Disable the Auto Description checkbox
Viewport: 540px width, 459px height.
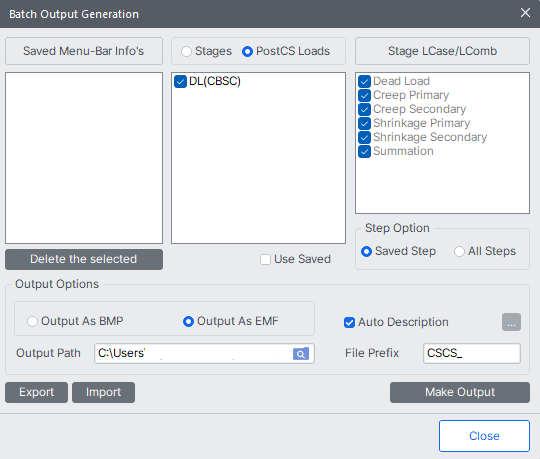click(x=349, y=322)
